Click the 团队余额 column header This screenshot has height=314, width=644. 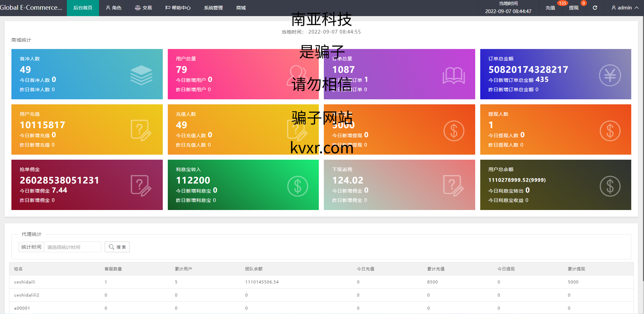(254, 269)
